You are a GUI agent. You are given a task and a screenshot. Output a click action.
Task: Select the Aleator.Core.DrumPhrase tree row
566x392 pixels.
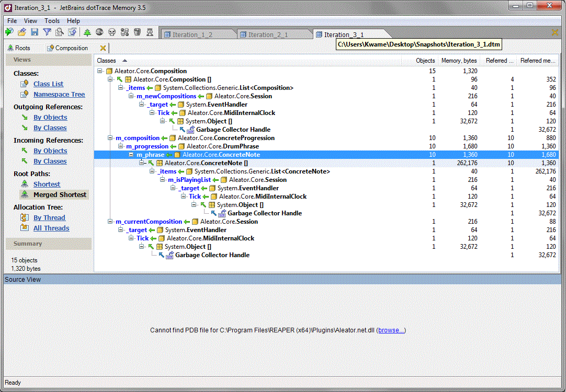click(326, 146)
